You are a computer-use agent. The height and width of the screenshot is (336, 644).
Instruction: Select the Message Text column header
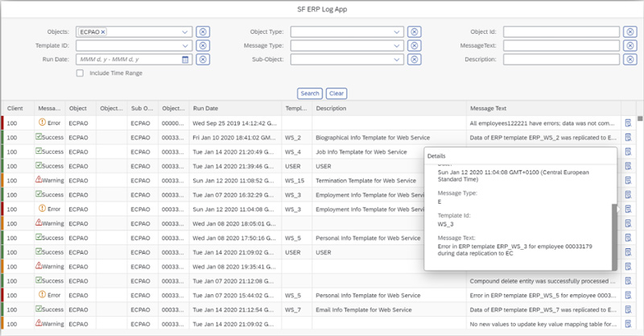point(543,109)
